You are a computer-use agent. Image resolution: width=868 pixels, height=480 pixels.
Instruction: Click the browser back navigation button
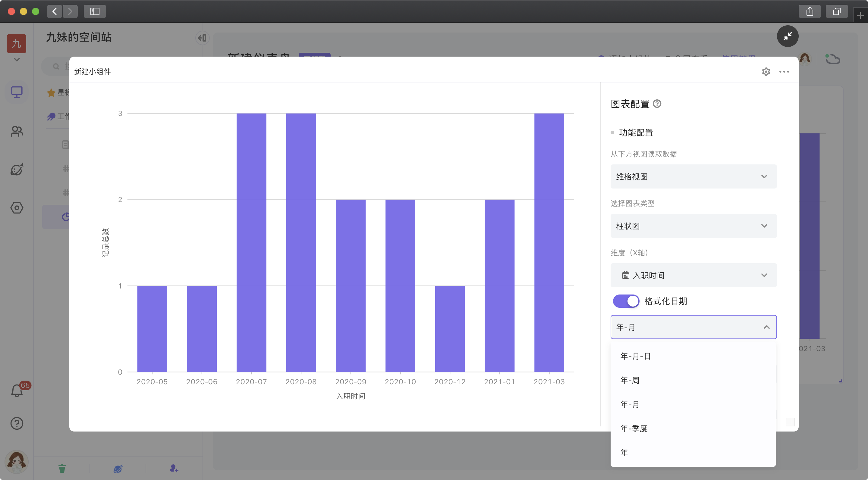55,11
